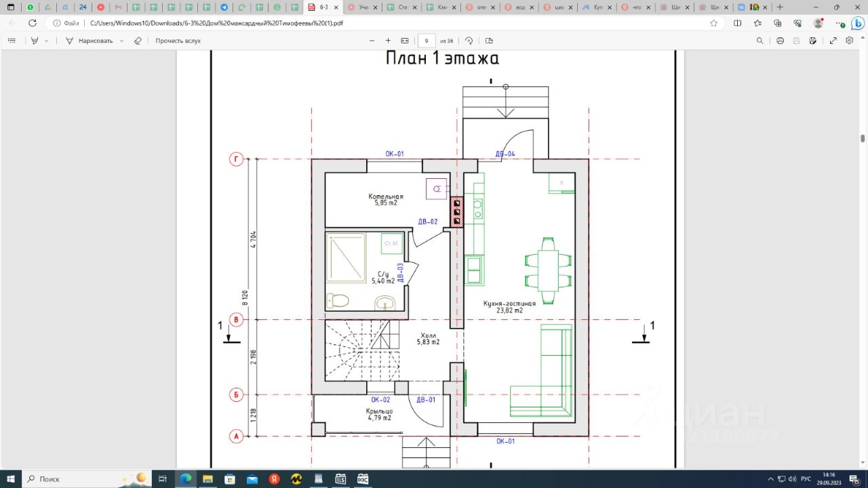Open the PDF table of contents panel
This screenshot has width=868, height=488.
12,41
